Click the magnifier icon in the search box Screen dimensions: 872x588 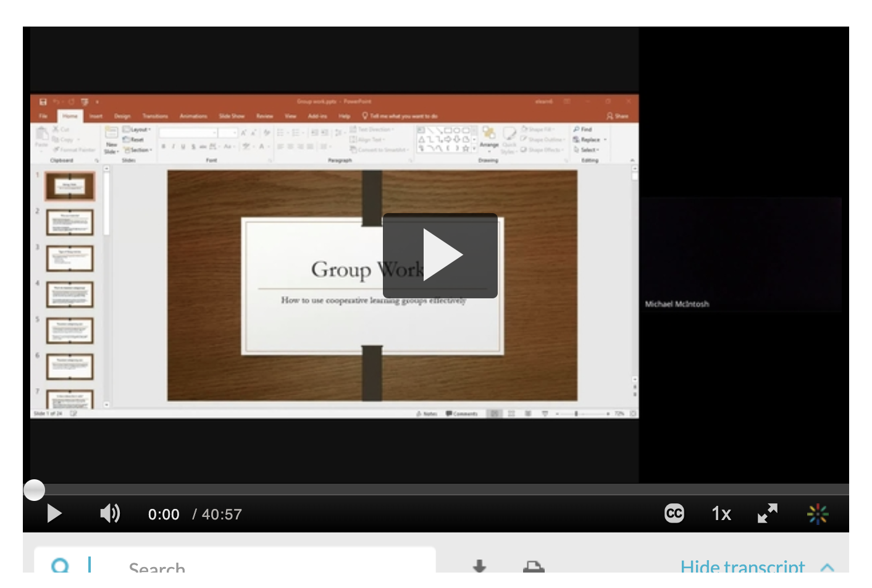click(61, 566)
